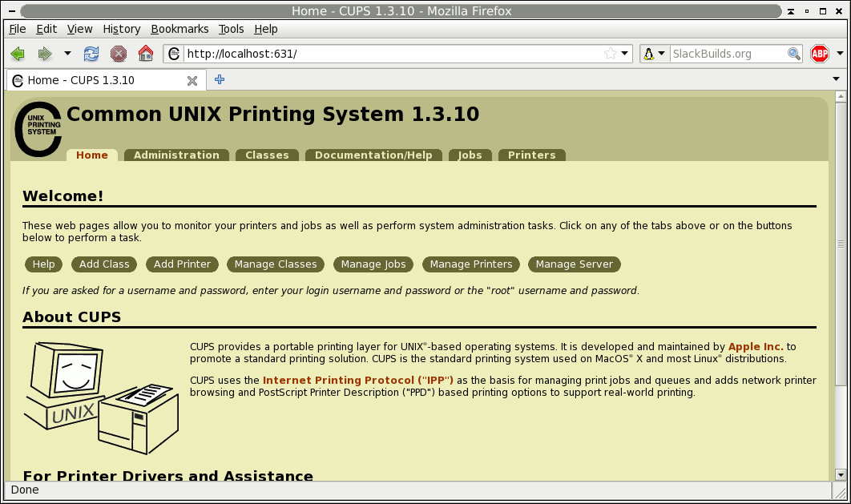Click the page scrollbar down arrow
Viewport: 851px width, 504px height.
click(x=841, y=474)
